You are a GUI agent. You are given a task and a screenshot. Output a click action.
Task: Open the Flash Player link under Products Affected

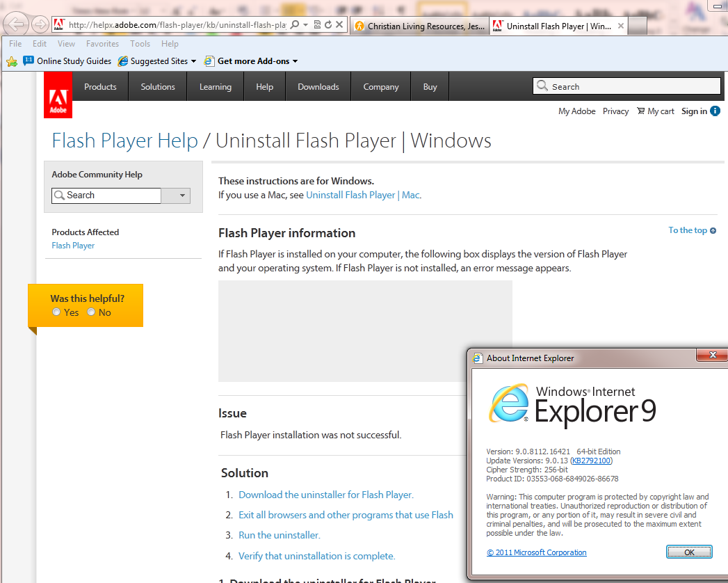[73, 246]
